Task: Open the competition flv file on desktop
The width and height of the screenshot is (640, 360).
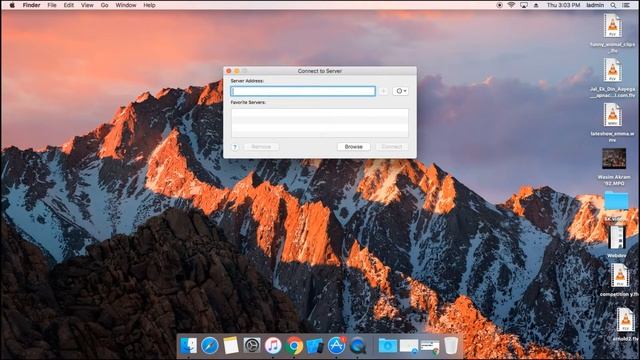Action: (x=620, y=275)
